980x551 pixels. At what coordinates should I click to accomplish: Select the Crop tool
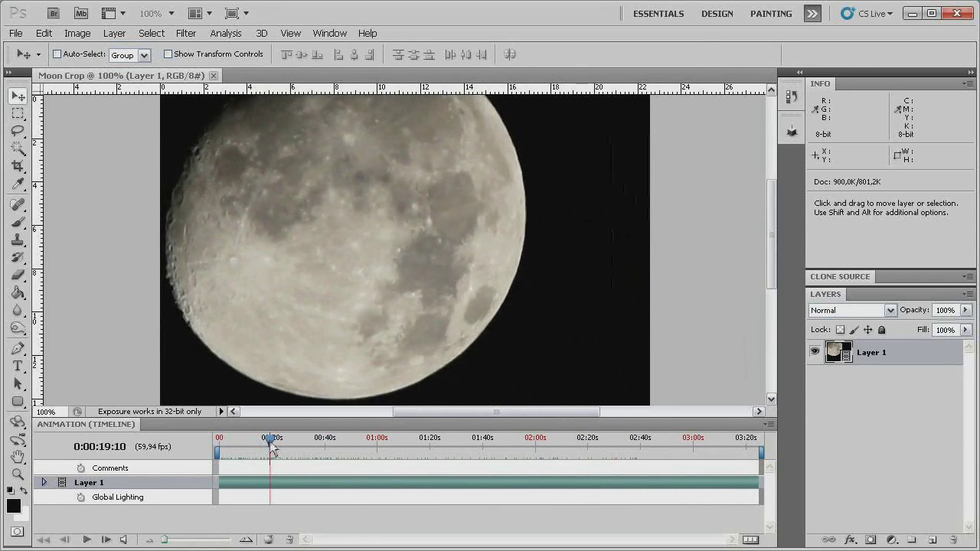[x=18, y=166]
